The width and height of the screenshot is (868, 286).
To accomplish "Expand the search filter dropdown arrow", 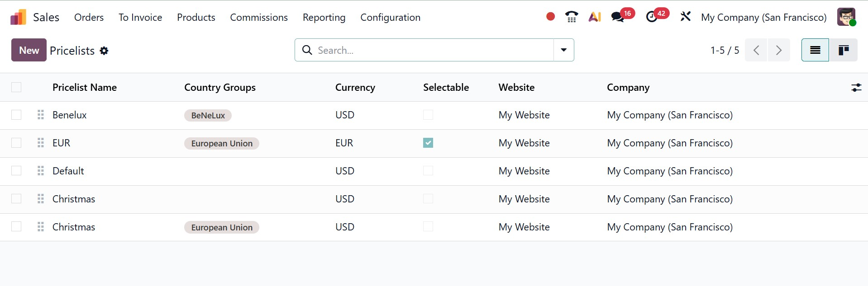I will point(563,50).
